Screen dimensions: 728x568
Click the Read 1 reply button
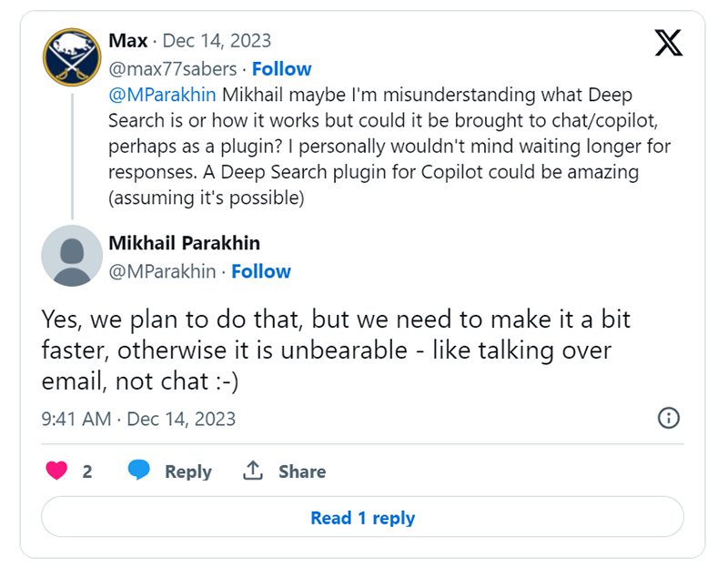pyautogui.click(x=362, y=517)
